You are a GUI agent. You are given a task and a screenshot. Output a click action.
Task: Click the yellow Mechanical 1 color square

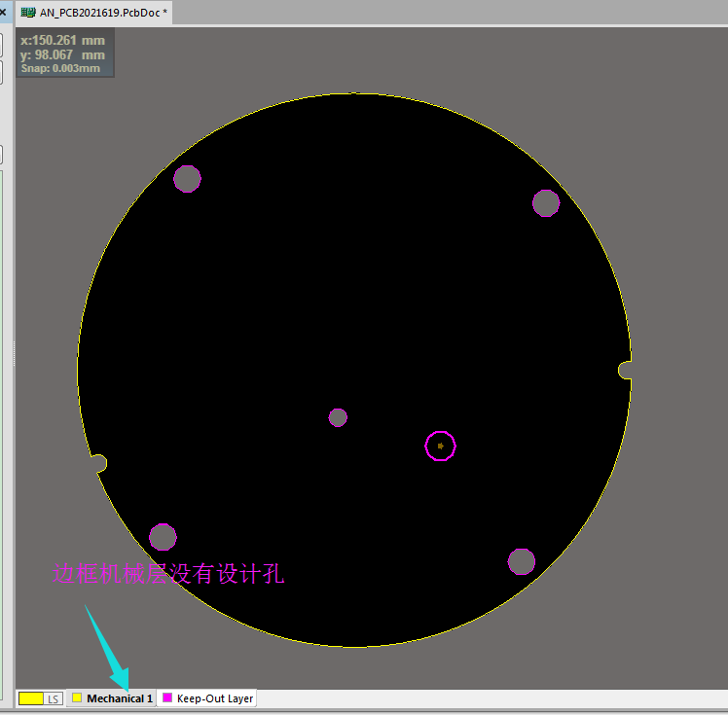click(77, 698)
